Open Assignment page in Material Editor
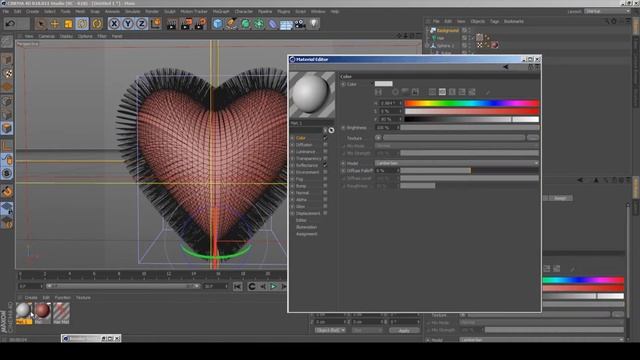Viewport: 640px width, 360px height. (307, 234)
